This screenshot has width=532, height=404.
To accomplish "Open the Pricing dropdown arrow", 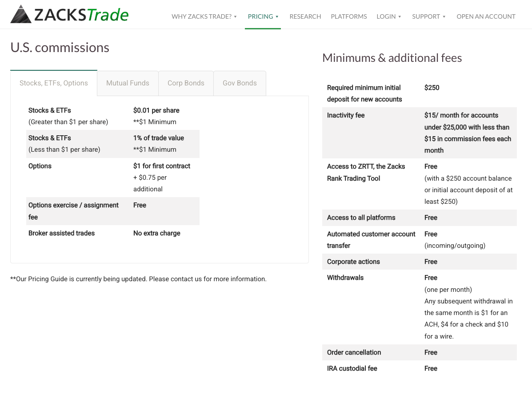I will 277,16.
